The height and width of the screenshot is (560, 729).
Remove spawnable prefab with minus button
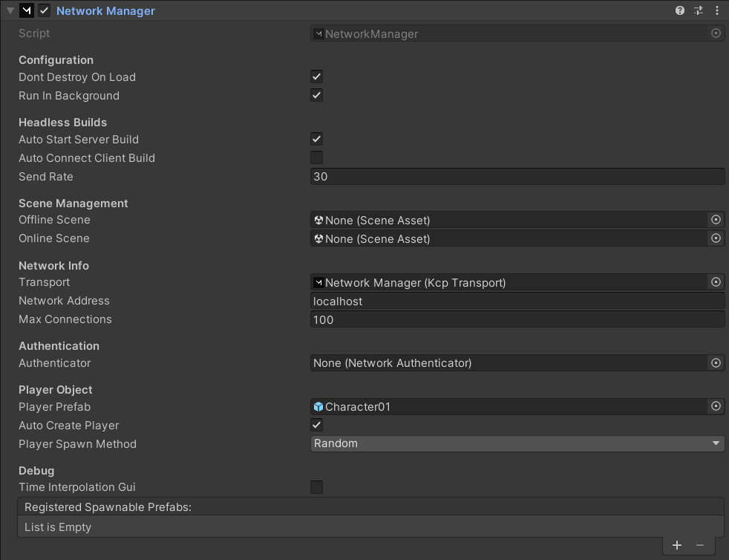[x=700, y=545]
